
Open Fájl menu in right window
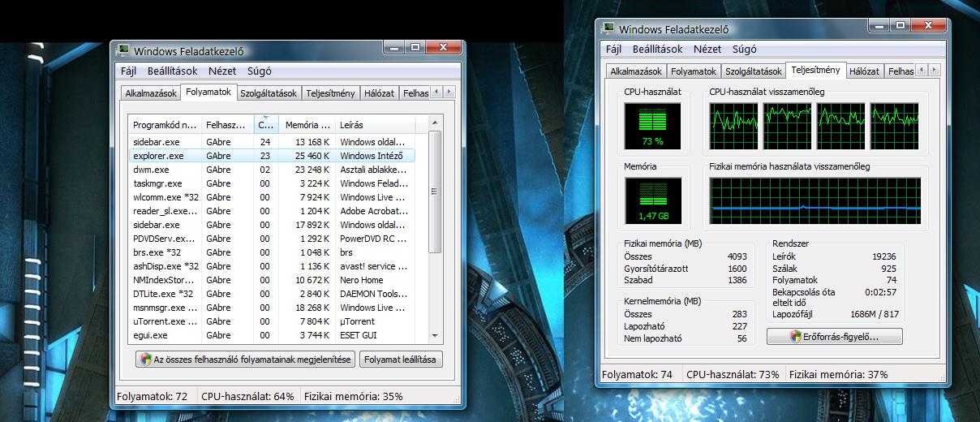(614, 49)
